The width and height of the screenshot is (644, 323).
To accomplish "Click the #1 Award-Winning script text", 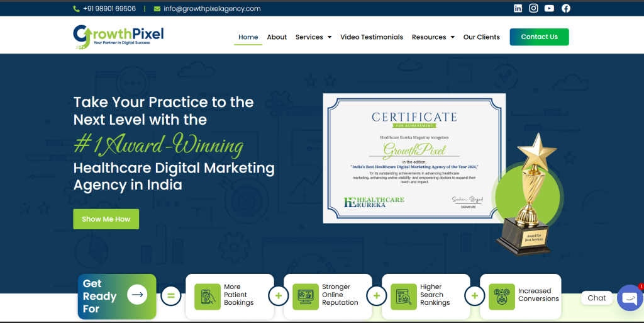I will click(158, 145).
